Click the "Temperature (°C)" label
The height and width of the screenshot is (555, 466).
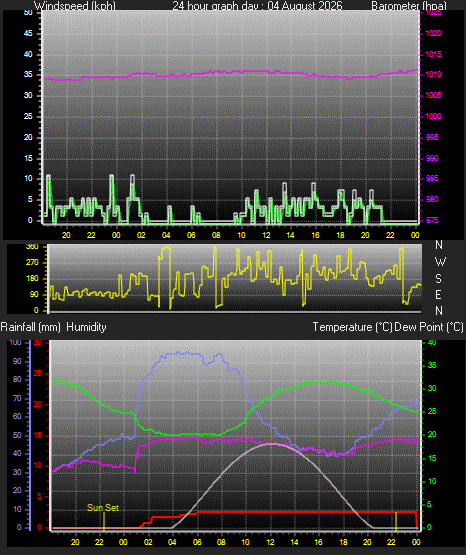point(352,327)
